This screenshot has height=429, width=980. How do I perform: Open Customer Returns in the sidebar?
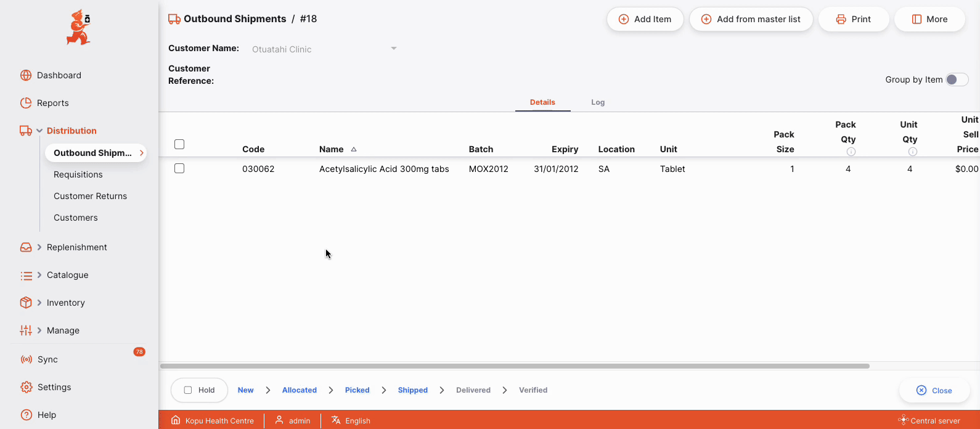90,196
